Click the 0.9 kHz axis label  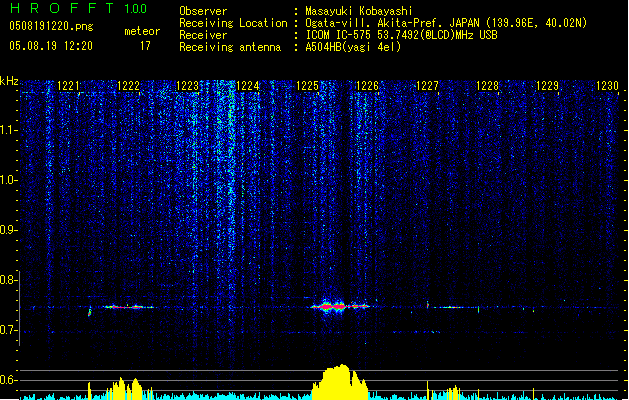[x=8, y=230]
